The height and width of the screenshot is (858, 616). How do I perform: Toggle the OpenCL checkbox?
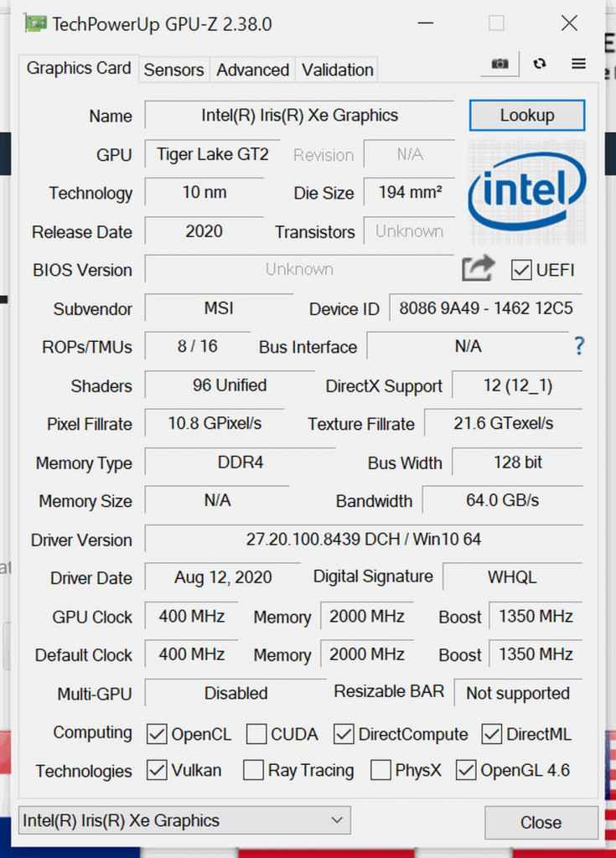[x=157, y=734]
